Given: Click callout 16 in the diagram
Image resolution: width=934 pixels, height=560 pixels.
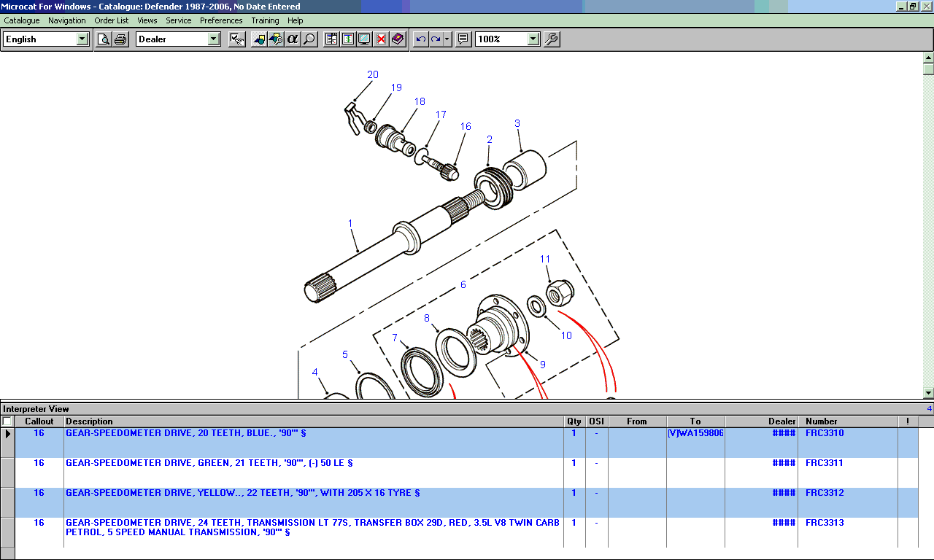Looking at the screenshot, I should coord(466,126).
